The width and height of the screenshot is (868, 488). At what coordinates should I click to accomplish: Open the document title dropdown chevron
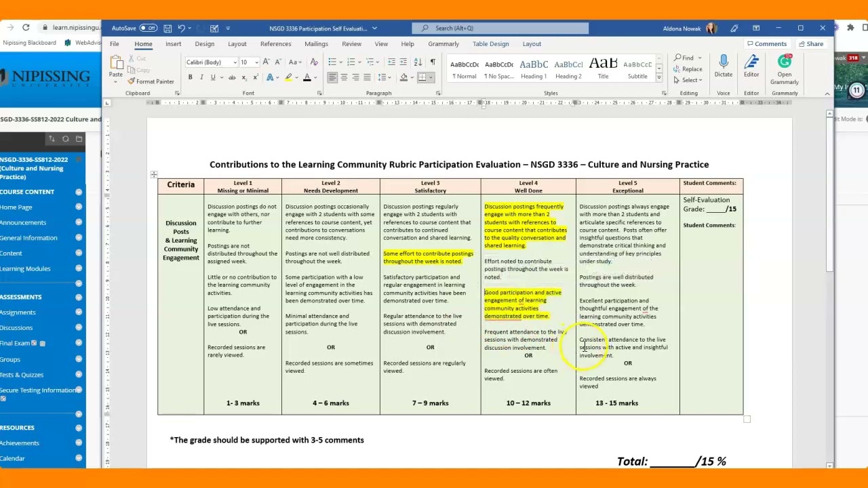374,28
